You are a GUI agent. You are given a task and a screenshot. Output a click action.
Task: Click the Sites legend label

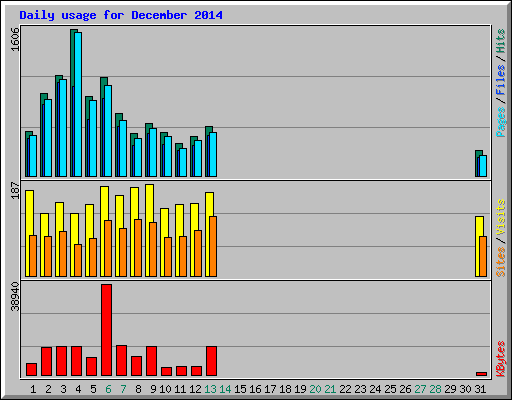pyautogui.click(x=501, y=262)
